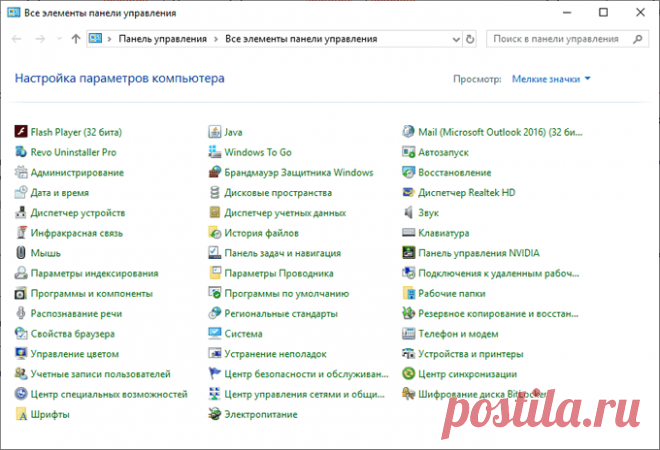Expand chevron after Панель управления breadcrumb
Screen dimensions: 660x450
point(216,39)
